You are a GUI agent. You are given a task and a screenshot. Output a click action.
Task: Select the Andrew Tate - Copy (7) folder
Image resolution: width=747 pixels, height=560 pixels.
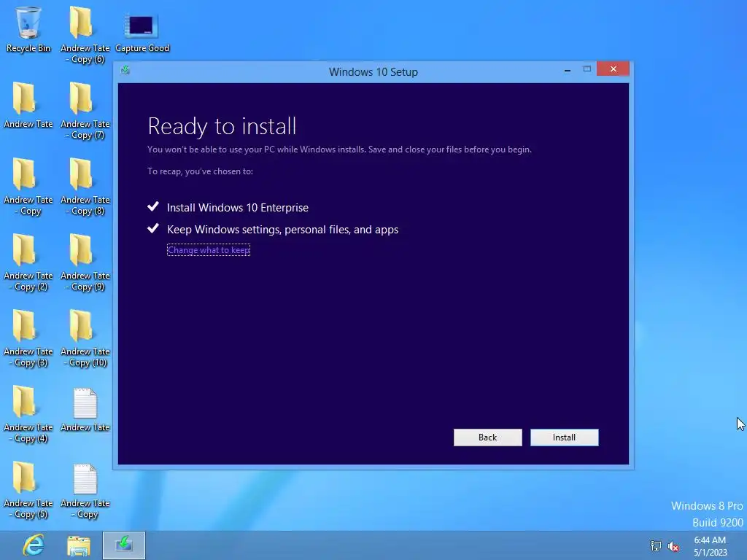point(85,111)
